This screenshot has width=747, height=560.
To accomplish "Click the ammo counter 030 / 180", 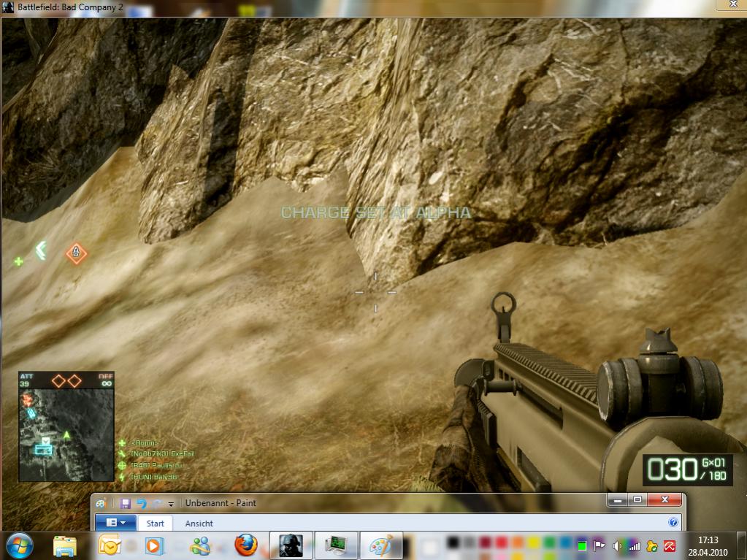I will 687,469.
